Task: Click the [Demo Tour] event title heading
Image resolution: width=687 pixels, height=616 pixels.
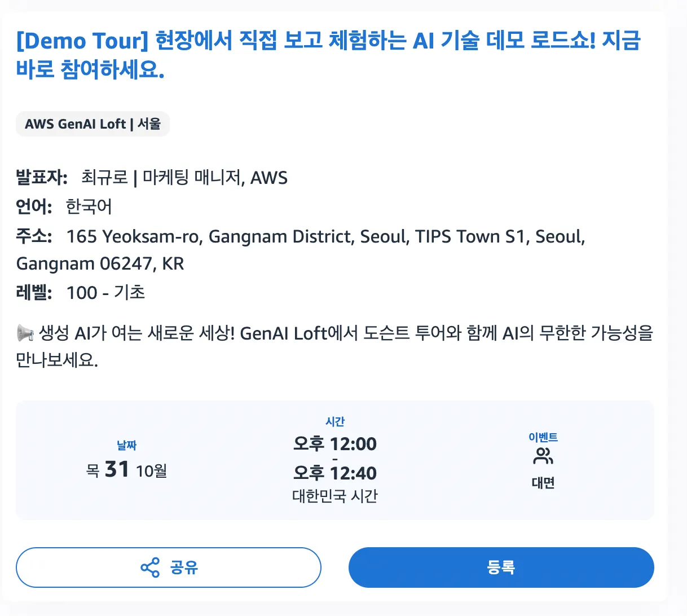Action: coord(328,54)
